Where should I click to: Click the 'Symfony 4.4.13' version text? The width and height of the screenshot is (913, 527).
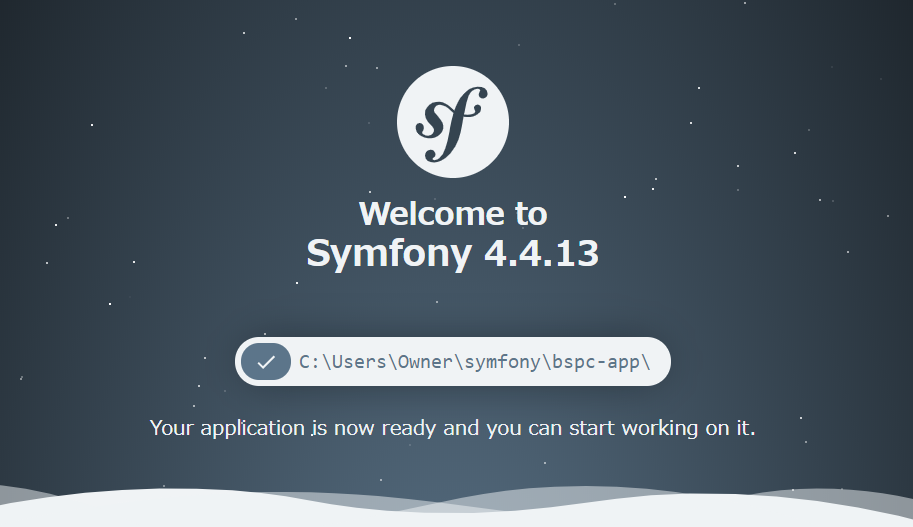point(452,253)
